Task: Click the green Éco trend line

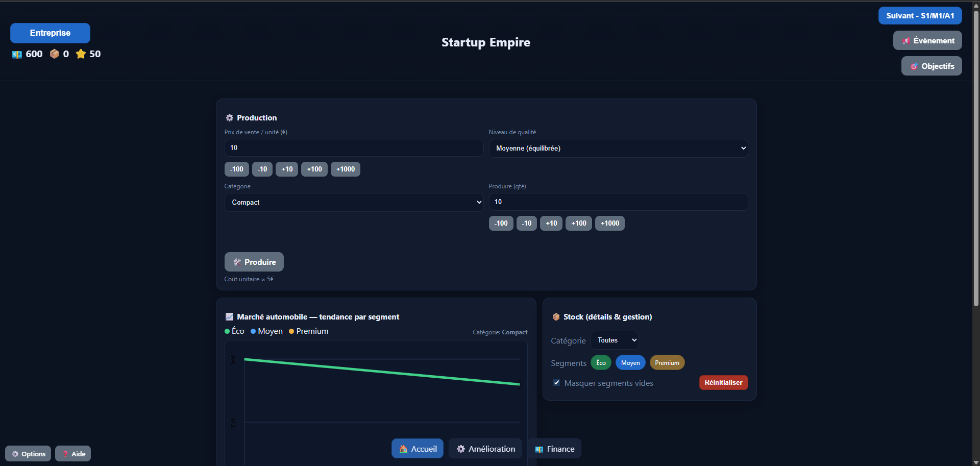Action: [x=382, y=372]
